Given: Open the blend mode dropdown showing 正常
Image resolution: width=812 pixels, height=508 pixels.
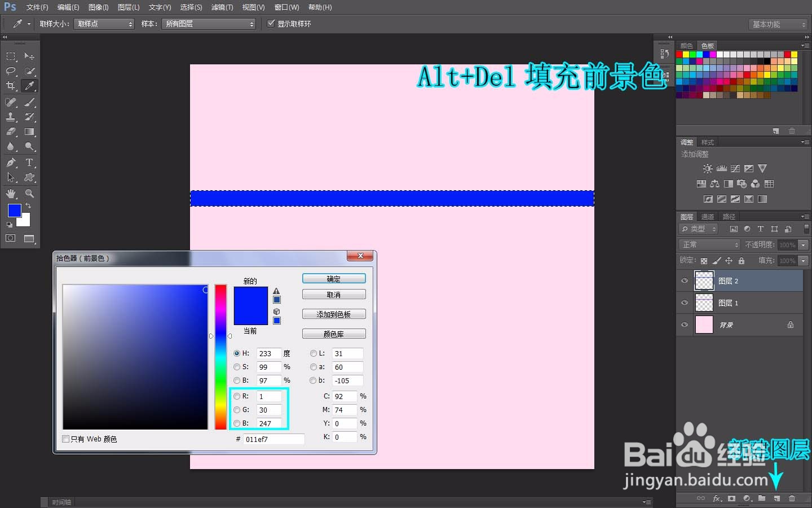Looking at the screenshot, I should pos(709,244).
